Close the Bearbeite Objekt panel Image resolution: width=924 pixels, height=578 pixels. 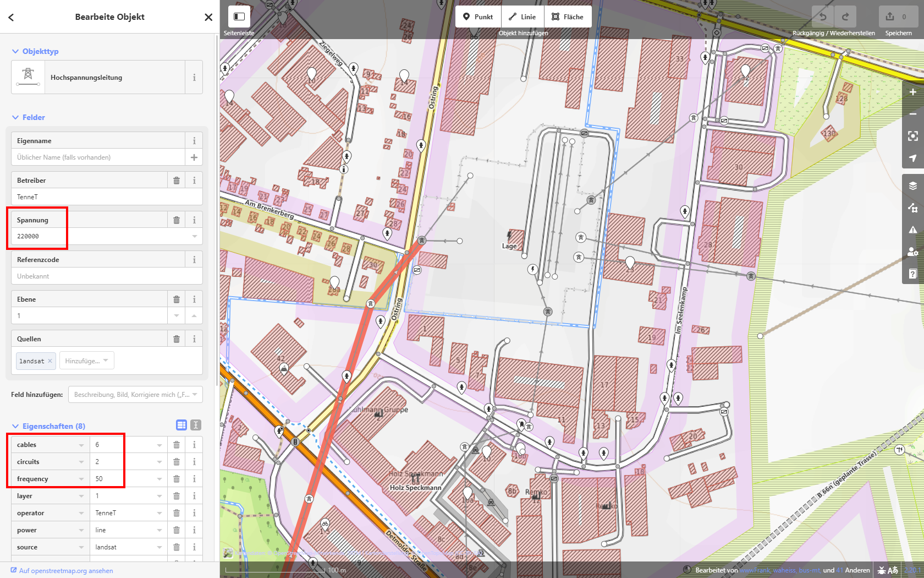pos(208,17)
